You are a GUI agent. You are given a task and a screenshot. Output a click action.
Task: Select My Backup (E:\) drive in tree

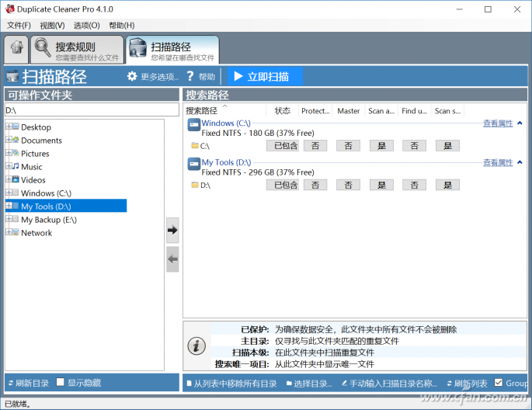coord(49,220)
